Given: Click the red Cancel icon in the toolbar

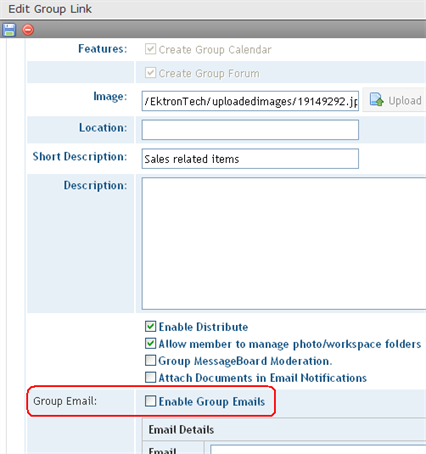Looking at the screenshot, I should click(x=28, y=30).
